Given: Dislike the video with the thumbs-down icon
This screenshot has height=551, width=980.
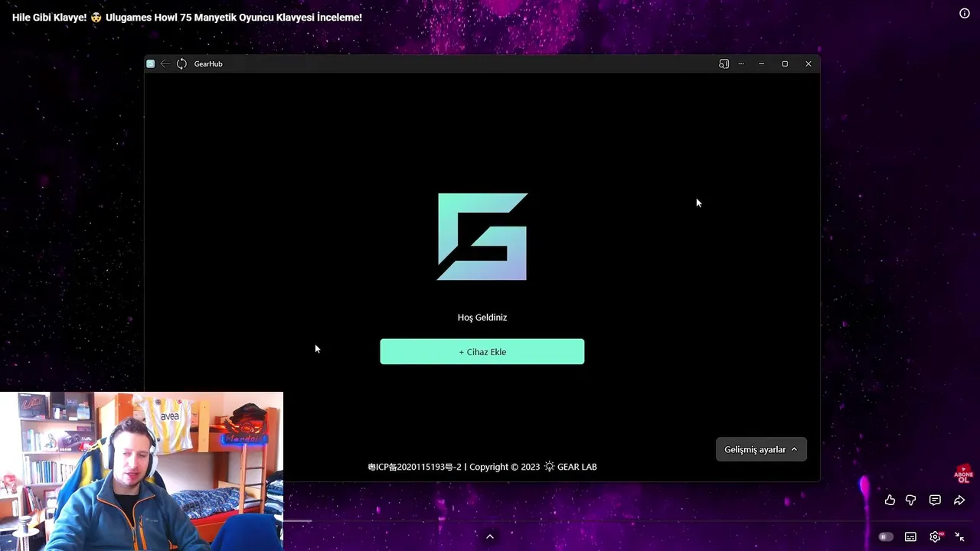Looking at the screenshot, I should click(911, 500).
